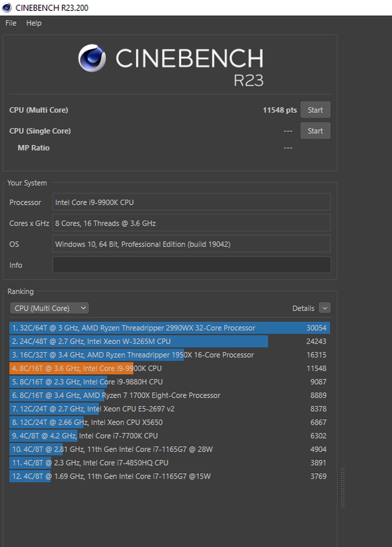Select ranking row 10 i7-1165G7 @ 28W
The image size is (392, 547).
pyautogui.click(x=169, y=449)
